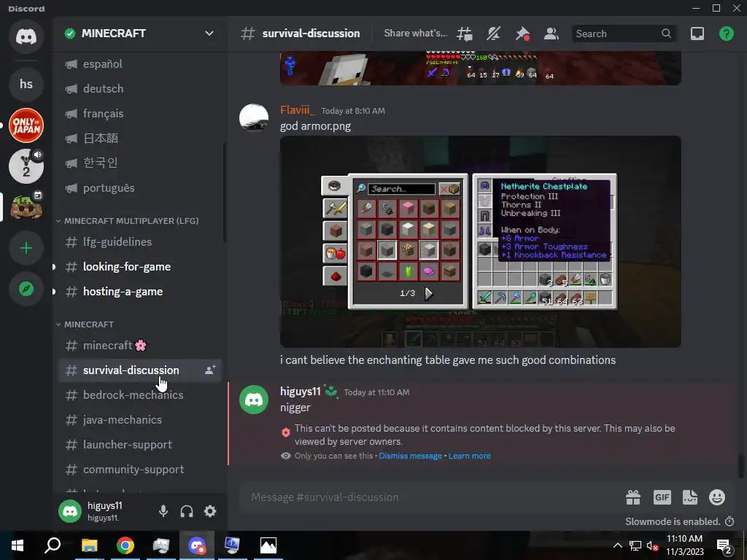Toggle the member list visibility
This screenshot has width=747, height=560.
click(x=551, y=34)
